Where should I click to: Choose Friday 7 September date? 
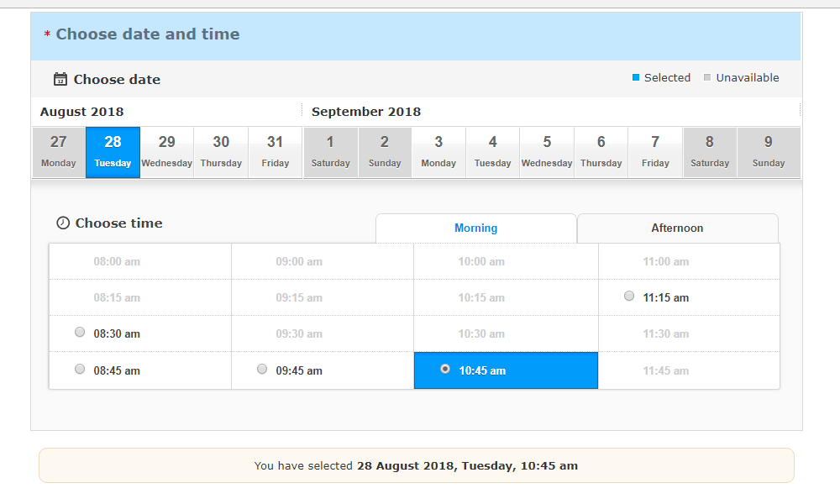(x=655, y=152)
